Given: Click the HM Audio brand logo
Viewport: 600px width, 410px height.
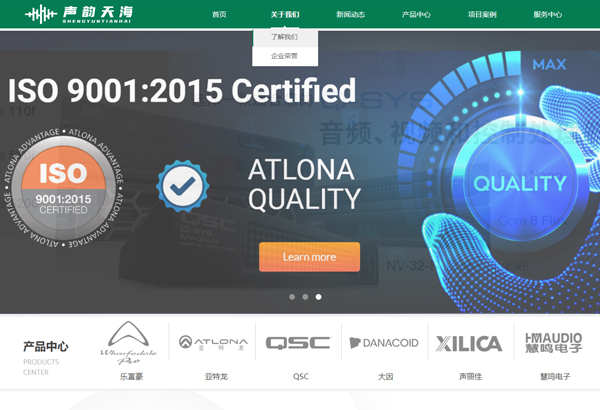Looking at the screenshot, I should coord(554,343).
